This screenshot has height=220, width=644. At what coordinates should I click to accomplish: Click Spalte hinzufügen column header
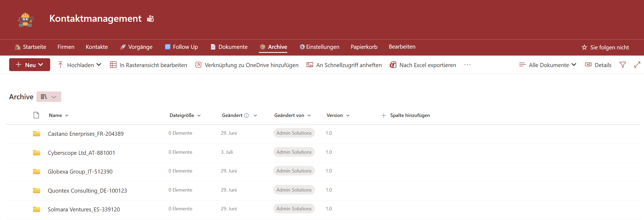tap(405, 115)
